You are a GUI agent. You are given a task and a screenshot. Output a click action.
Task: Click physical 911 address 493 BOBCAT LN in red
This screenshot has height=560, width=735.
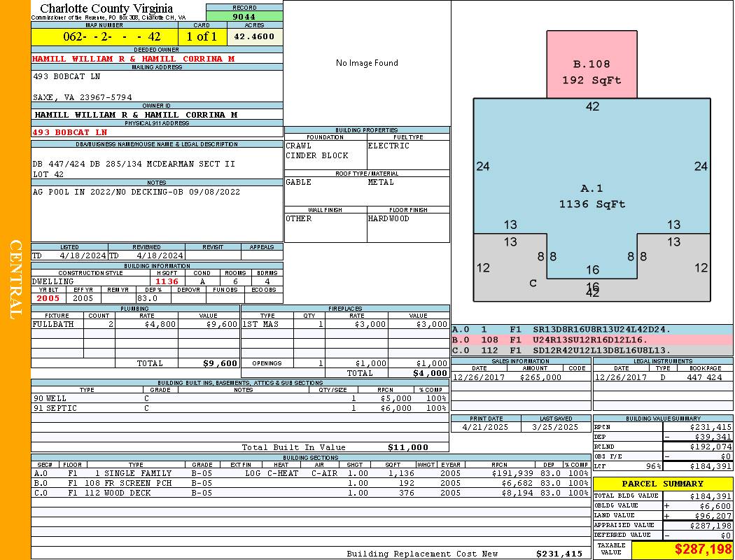[x=70, y=132]
